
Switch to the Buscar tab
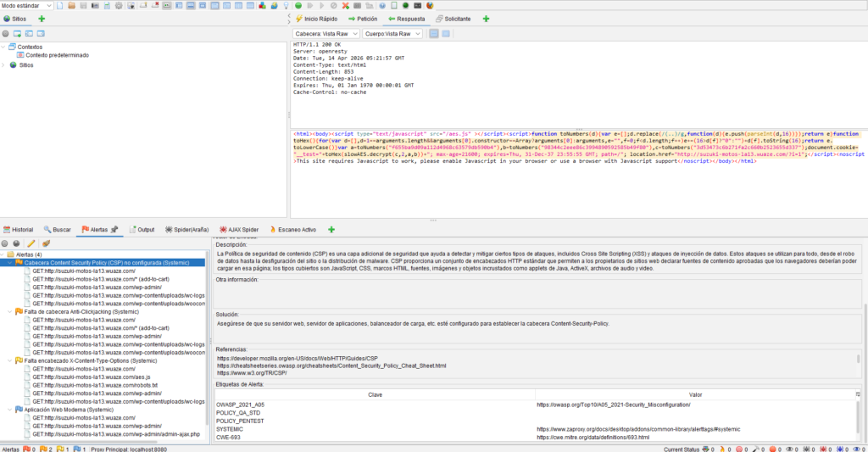58,229
